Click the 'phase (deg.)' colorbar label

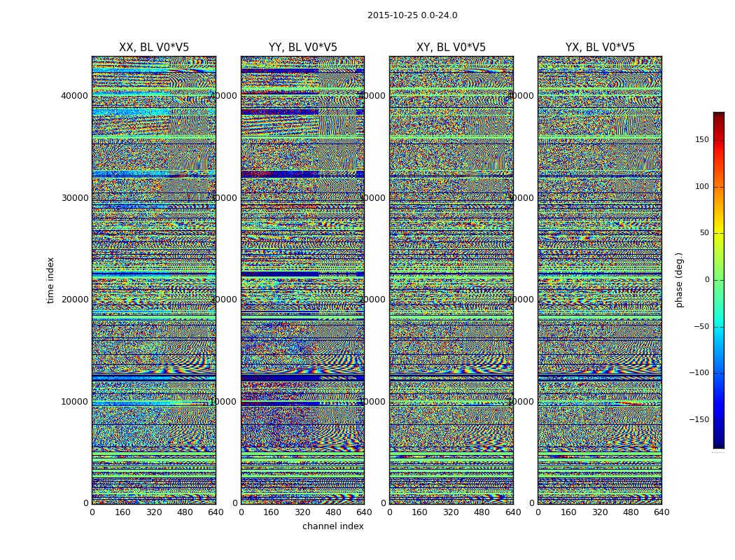coord(679,280)
